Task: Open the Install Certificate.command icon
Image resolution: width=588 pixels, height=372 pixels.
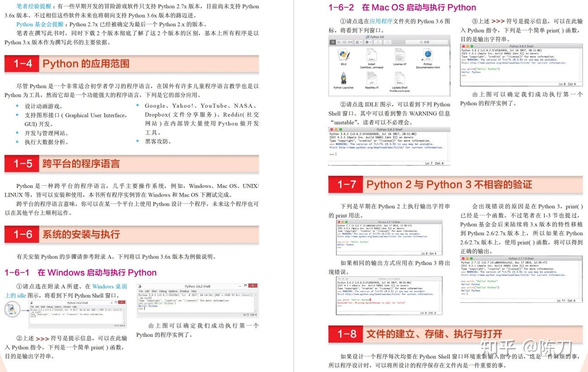Action: click(371, 54)
